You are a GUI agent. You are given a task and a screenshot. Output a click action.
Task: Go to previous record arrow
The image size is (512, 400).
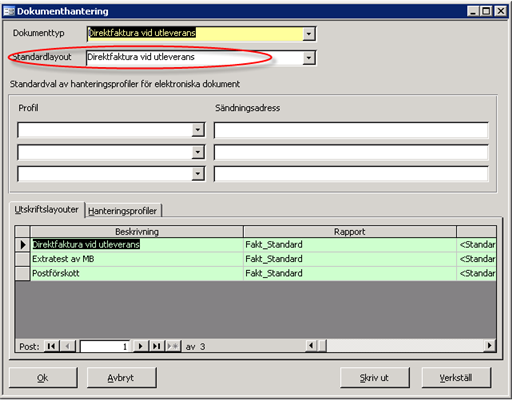[68, 346]
